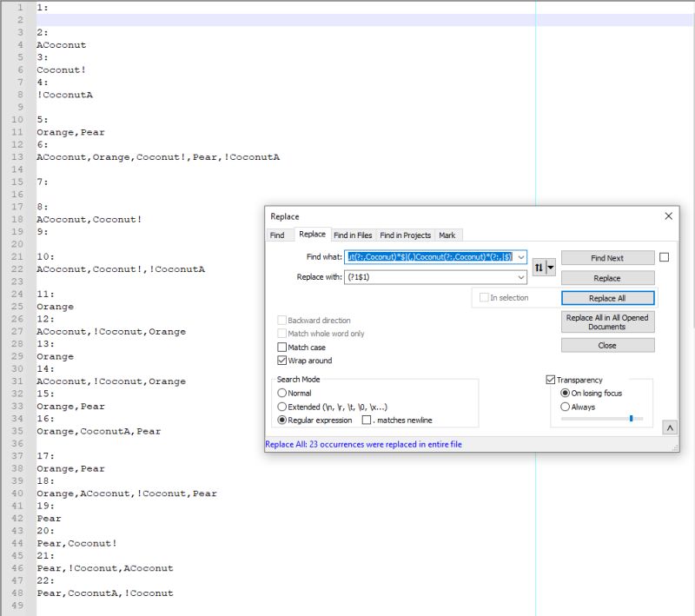
Task: Click the Find Next button
Action: click(607, 257)
